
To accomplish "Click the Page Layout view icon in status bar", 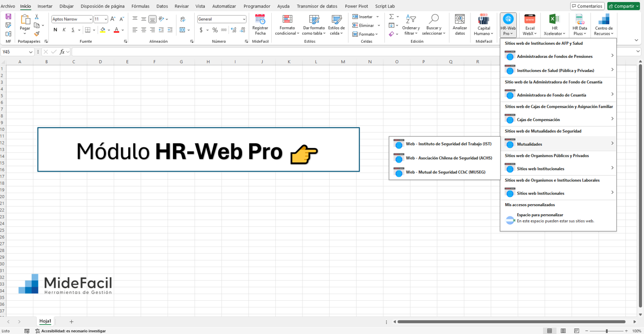I will (563, 331).
